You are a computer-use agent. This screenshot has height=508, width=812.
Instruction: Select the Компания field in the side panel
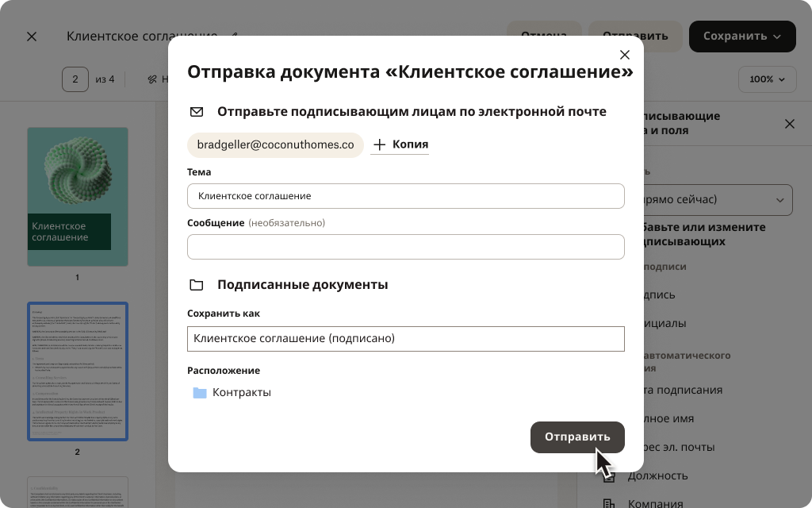click(655, 502)
